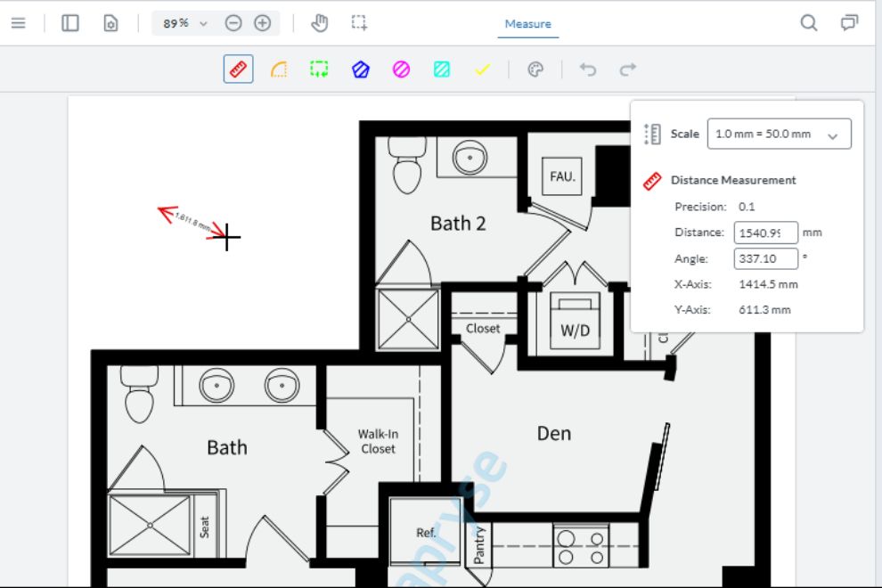882x588 pixels.
Task: Click the Distance input field
Action: point(765,233)
